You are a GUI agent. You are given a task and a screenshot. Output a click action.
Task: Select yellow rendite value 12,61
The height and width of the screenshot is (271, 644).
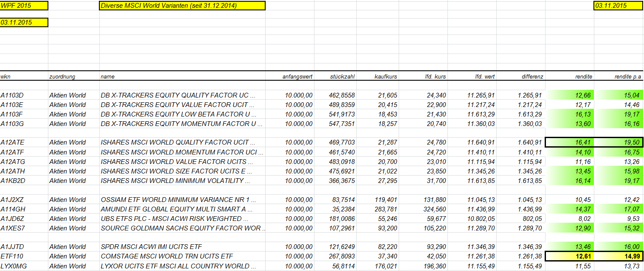[570, 256]
